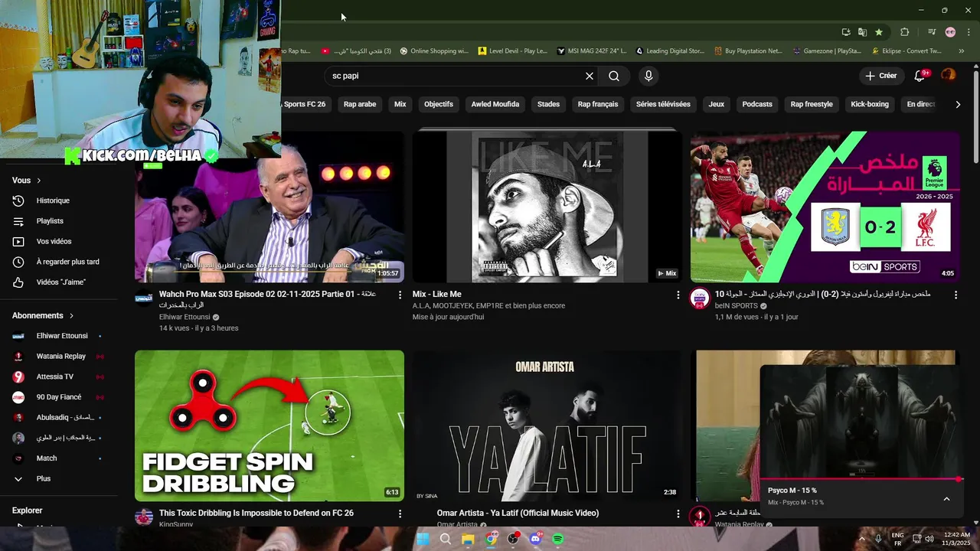The width and height of the screenshot is (980, 551).
Task: Click the Windows Start button
Action: [x=423, y=539]
